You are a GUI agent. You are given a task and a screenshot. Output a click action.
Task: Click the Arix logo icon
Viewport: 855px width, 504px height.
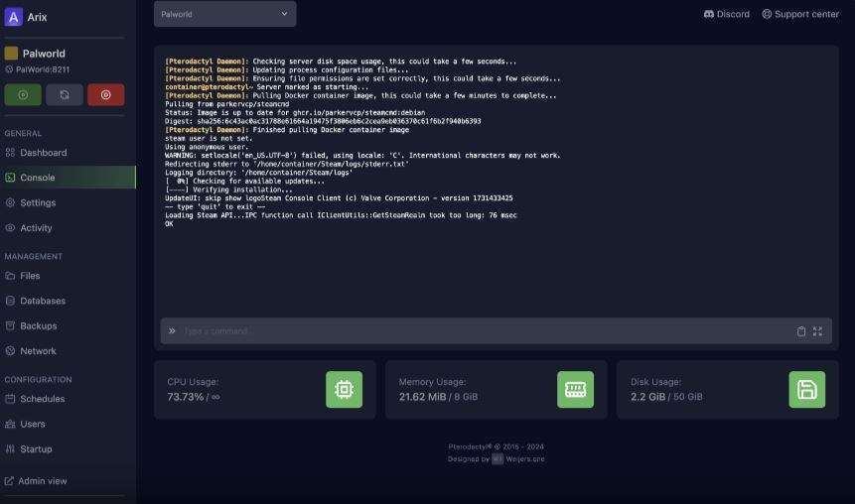(x=14, y=17)
